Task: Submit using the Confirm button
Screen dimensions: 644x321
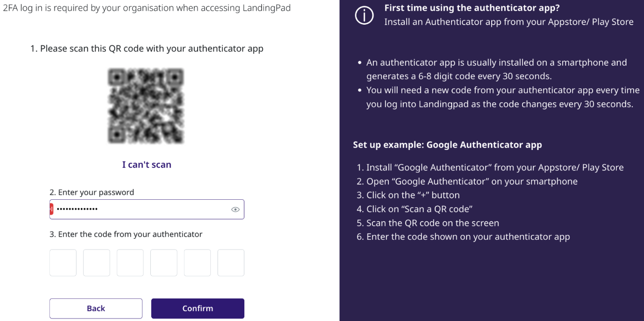Action: pos(198,309)
